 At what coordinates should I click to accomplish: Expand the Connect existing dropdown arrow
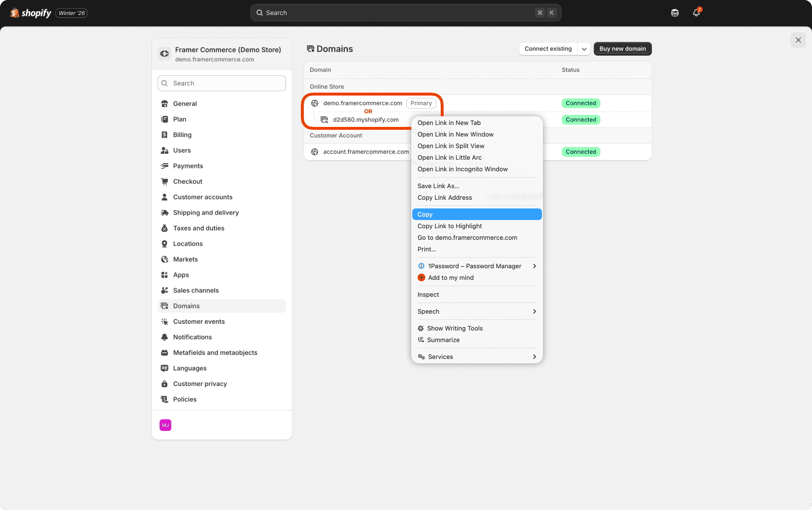[x=584, y=49]
